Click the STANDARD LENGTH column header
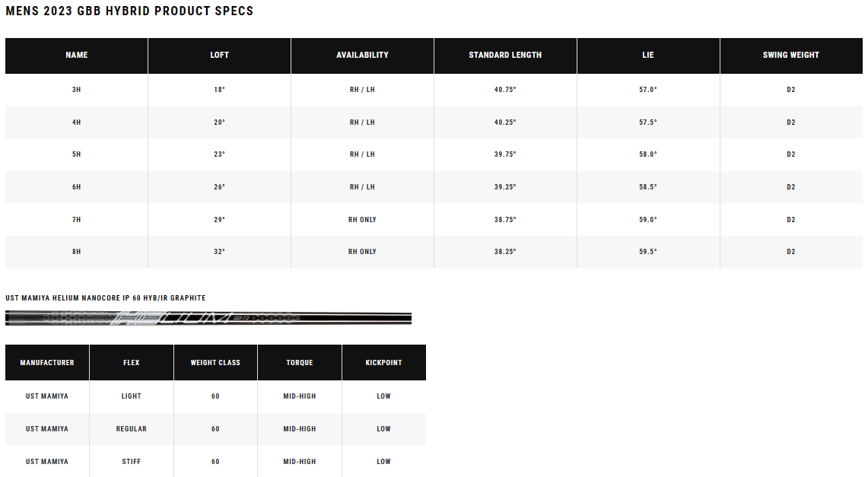868x477 pixels. coord(505,55)
